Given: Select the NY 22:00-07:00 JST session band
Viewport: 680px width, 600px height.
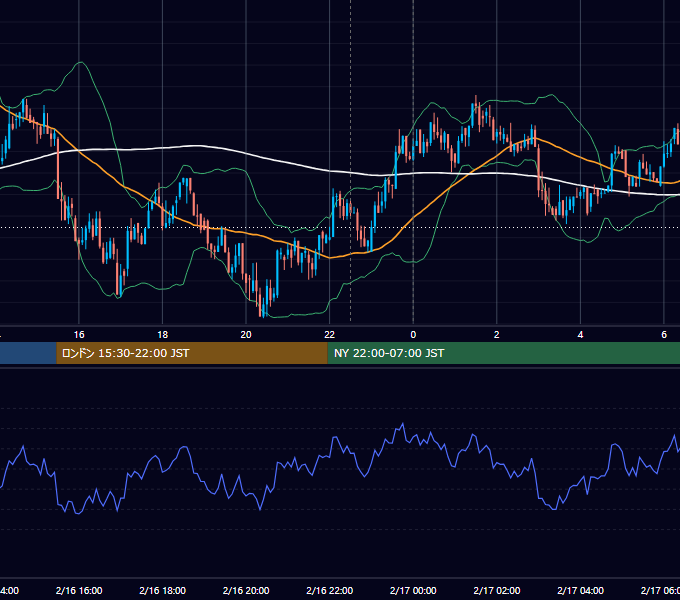Looking at the screenshot, I should [x=503, y=353].
